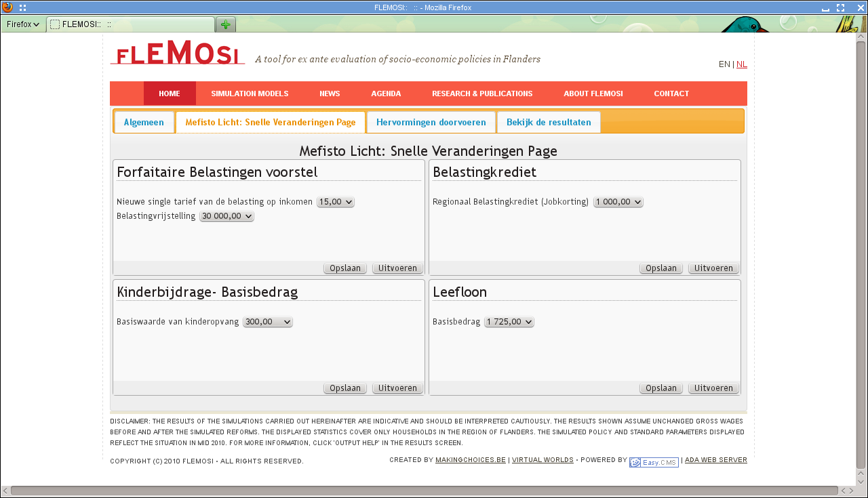Open the kinderopvang base value dropdown
This screenshot has width=868, height=498.
coord(268,322)
